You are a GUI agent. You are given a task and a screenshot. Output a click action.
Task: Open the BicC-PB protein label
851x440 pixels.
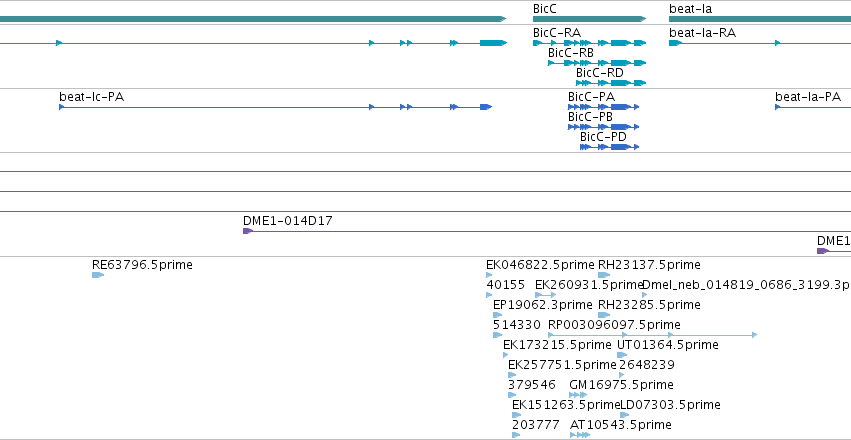590,117
